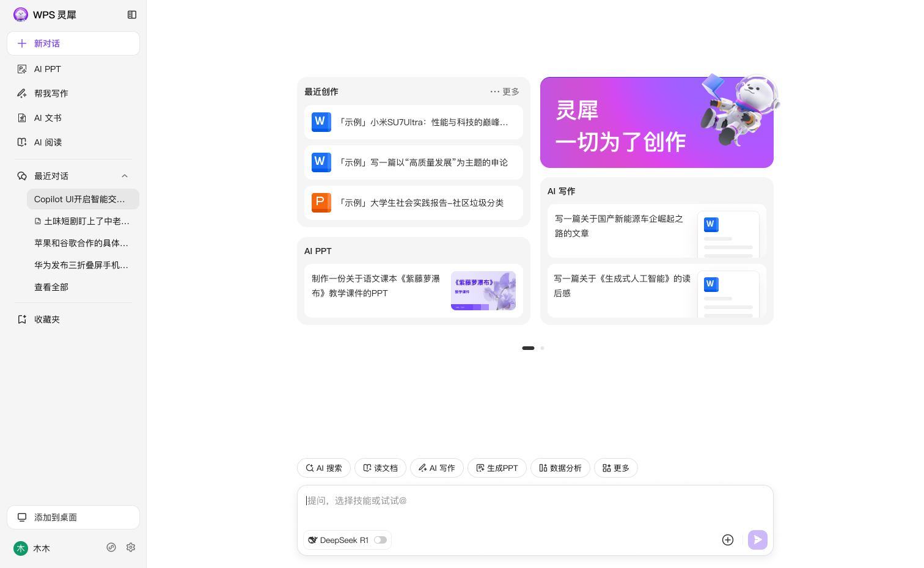
Task: Open the more options ellipsis in 最近创作
Action: pyautogui.click(x=494, y=92)
